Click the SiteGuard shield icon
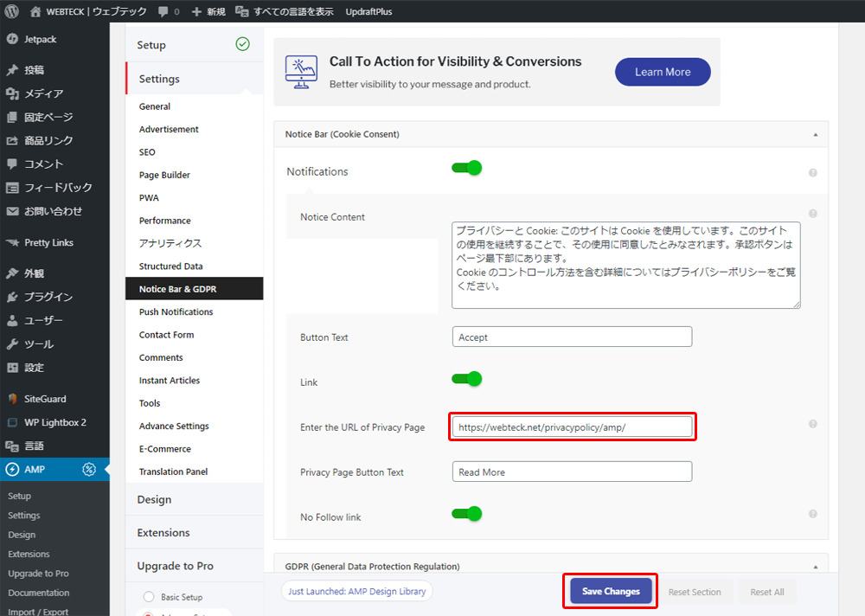The height and width of the screenshot is (616, 865). tap(12, 399)
